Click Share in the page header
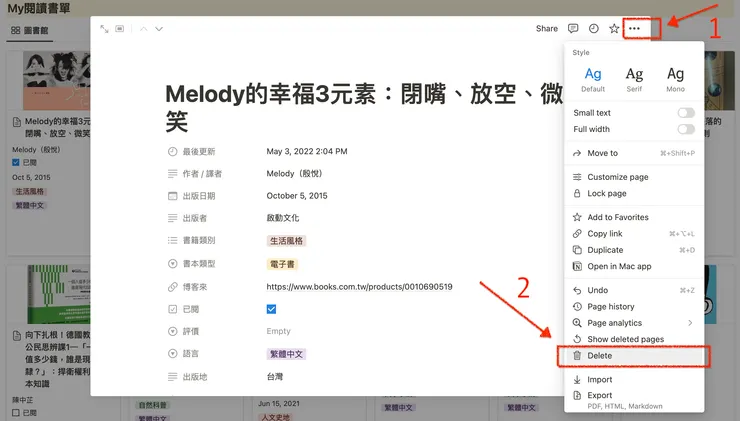This screenshot has width=740, height=421. (x=547, y=28)
